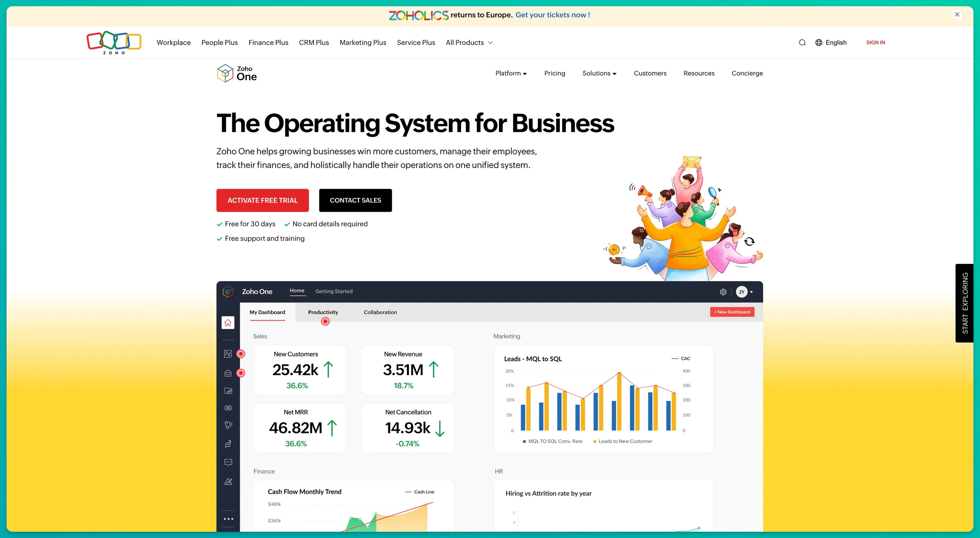This screenshot has height=538, width=980.
Task: Select English language selector
Action: [x=831, y=42]
